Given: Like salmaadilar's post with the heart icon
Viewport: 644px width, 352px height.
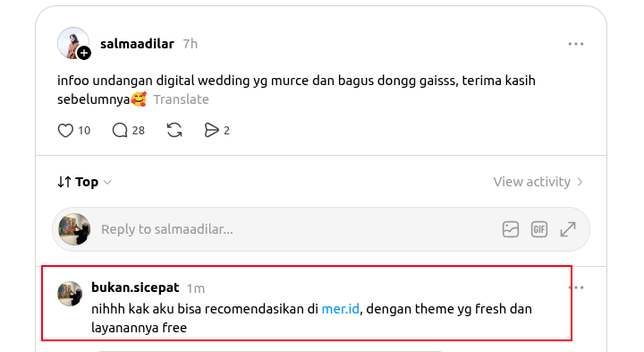Looking at the screenshot, I should tap(65, 131).
